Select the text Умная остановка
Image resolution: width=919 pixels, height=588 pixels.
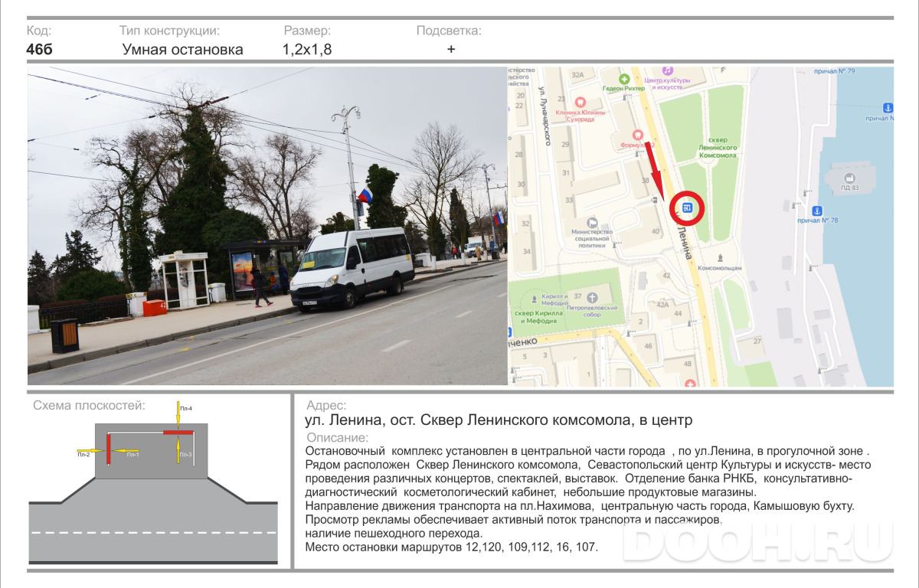coord(183,50)
